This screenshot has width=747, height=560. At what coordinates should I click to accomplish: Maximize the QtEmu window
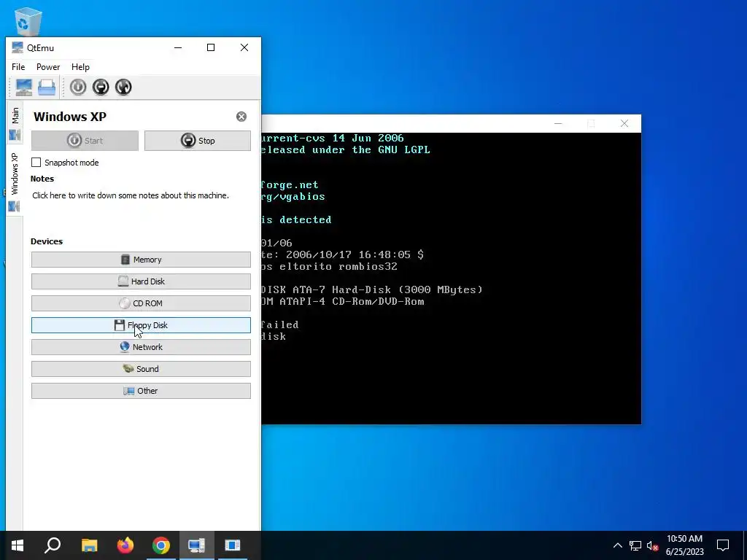click(x=211, y=47)
